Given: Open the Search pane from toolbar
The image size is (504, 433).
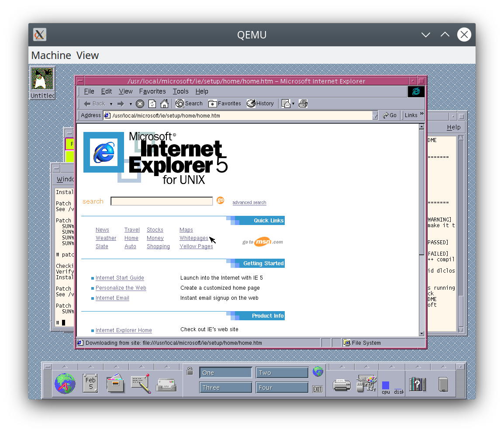Looking at the screenshot, I should pos(189,104).
